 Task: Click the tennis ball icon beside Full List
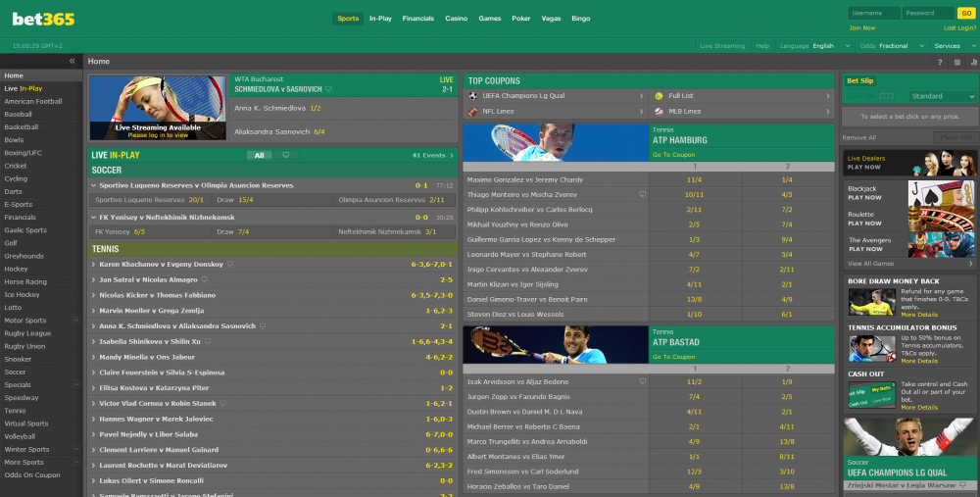coord(659,96)
